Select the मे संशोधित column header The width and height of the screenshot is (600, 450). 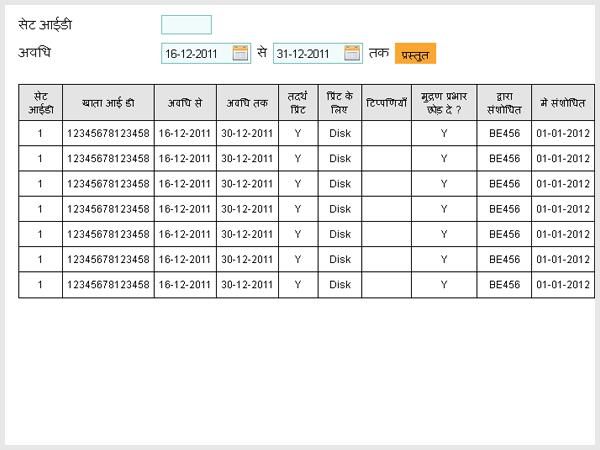click(563, 103)
